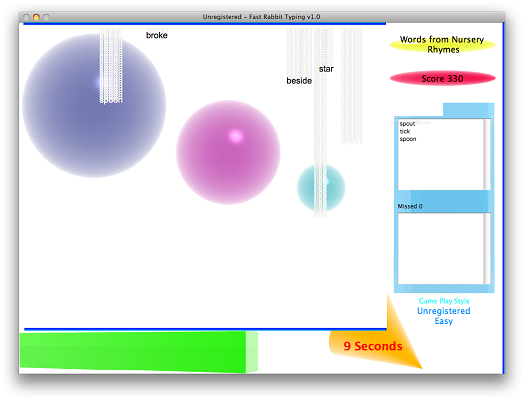The image size is (524, 400).
Task: Click the red 'Score 330' badge
Action: coord(442,79)
